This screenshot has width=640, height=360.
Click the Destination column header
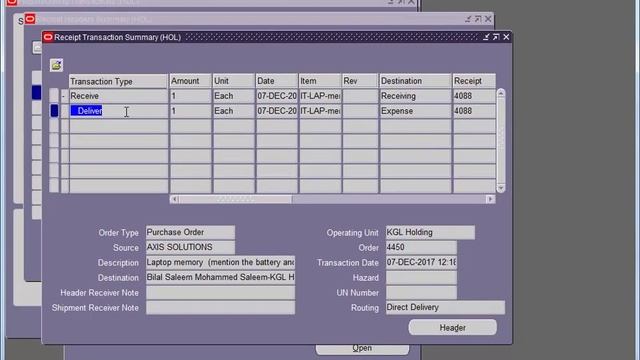(415, 81)
